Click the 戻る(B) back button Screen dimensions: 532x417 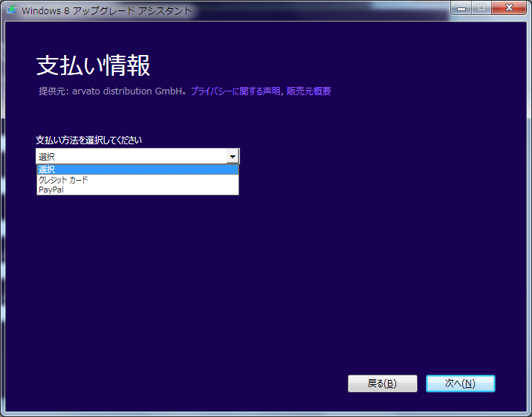(x=383, y=384)
